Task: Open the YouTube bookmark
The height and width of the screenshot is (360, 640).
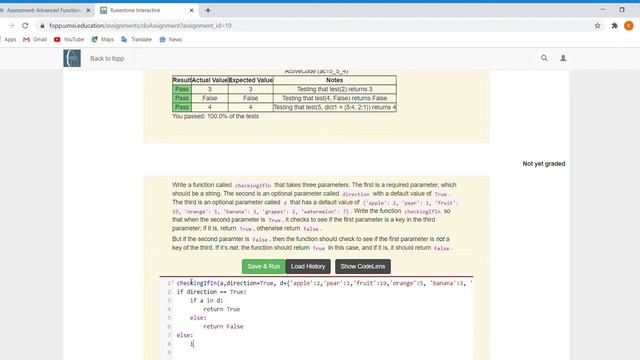Action: pyautogui.click(x=69, y=40)
